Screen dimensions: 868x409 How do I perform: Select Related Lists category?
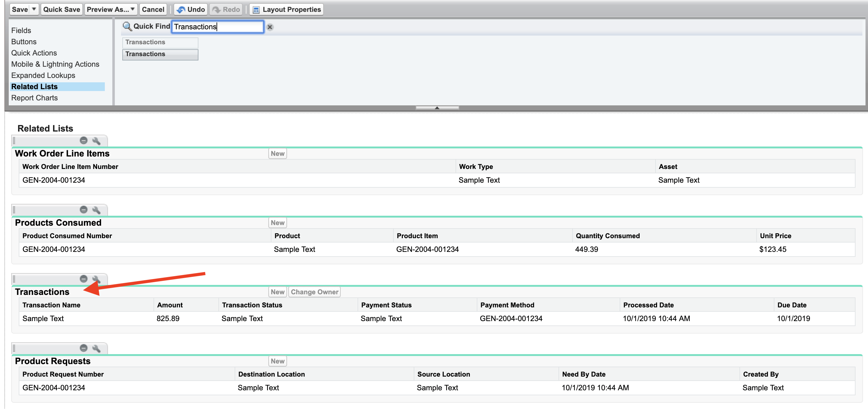coord(57,87)
